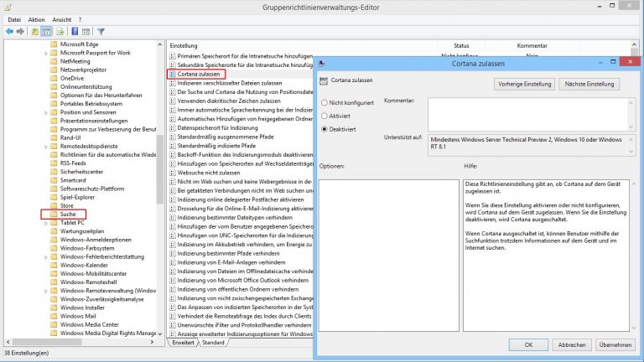Click the policy icon beside Datenspeicherort für Indizierung
This screenshot has width=644, height=362.
(173, 128)
